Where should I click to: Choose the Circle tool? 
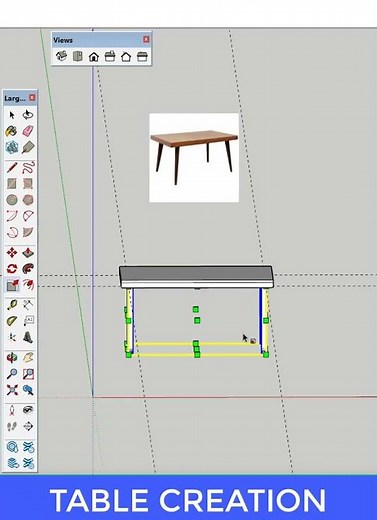point(12,200)
